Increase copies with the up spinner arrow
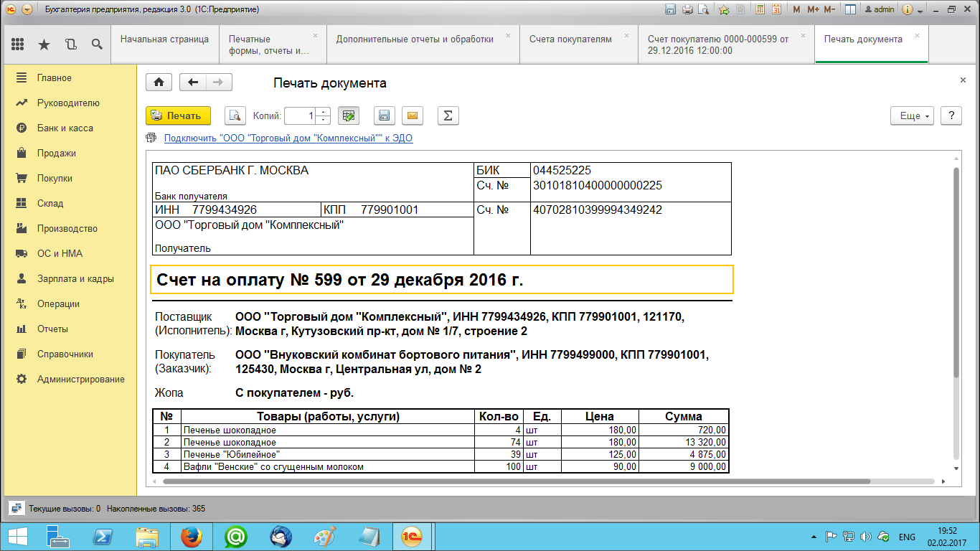The height and width of the screenshot is (551, 980). (x=323, y=111)
